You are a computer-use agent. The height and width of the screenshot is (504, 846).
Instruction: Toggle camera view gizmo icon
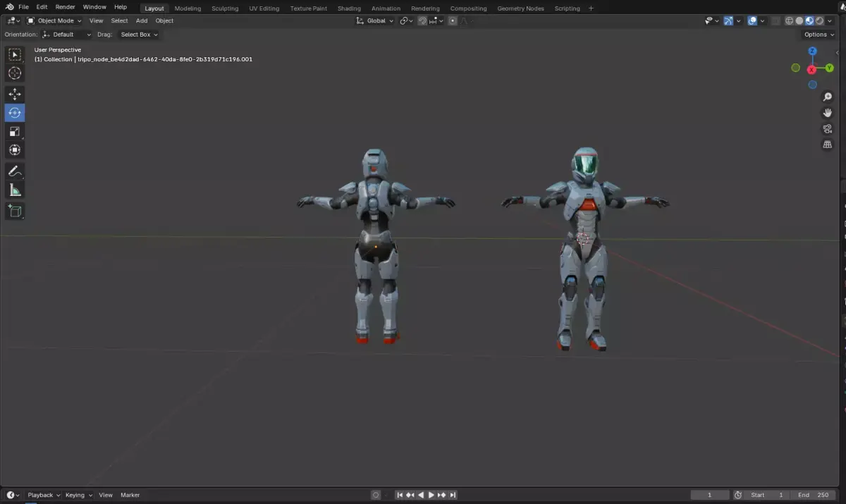coord(828,129)
